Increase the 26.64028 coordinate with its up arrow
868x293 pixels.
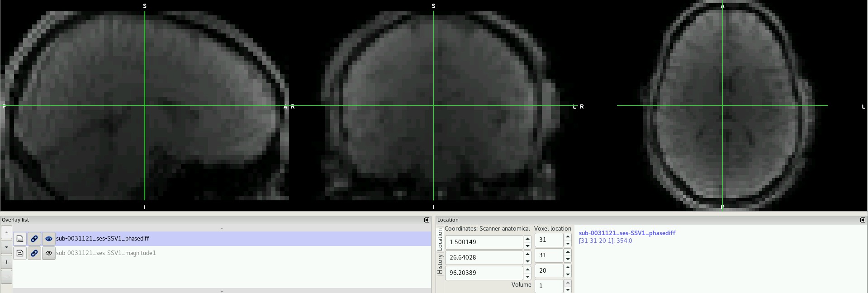pyautogui.click(x=527, y=254)
